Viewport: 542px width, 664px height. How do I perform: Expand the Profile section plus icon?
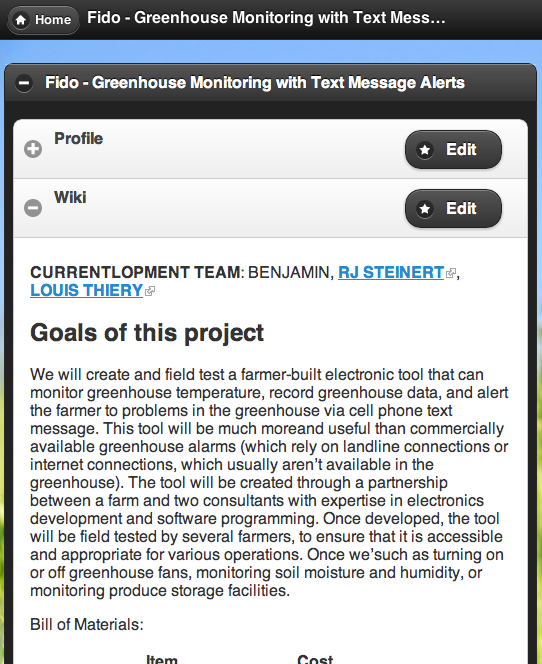tap(33, 149)
